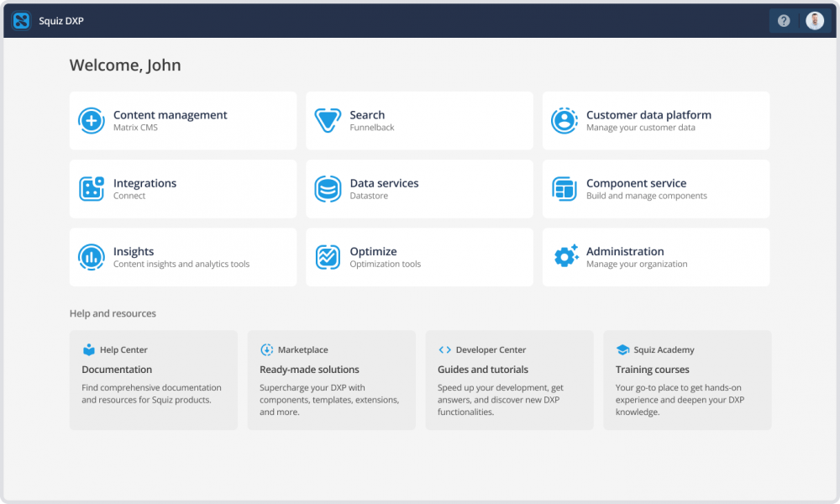Image resolution: width=840 pixels, height=504 pixels.
Task: Open the Squiz Academy graduation cap icon
Action: tap(622, 349)
